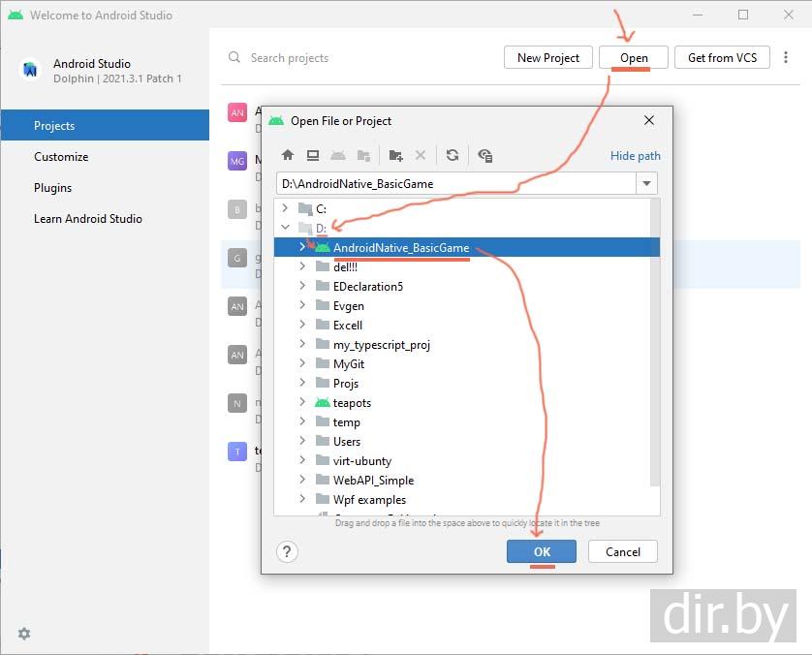The width and height of the screenshot is (812, 655).
Task: Select the Plugins sidebar item
Action: (x=52, y=188)
